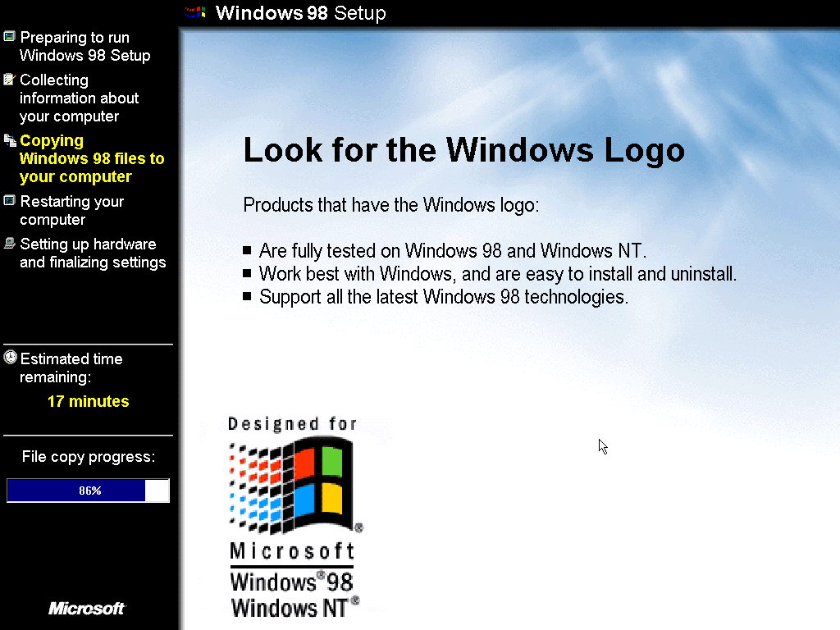Click the fully tested on Windows 98 bullet
This screenshot has width=840, height=630.
click(x=453, y=251)
